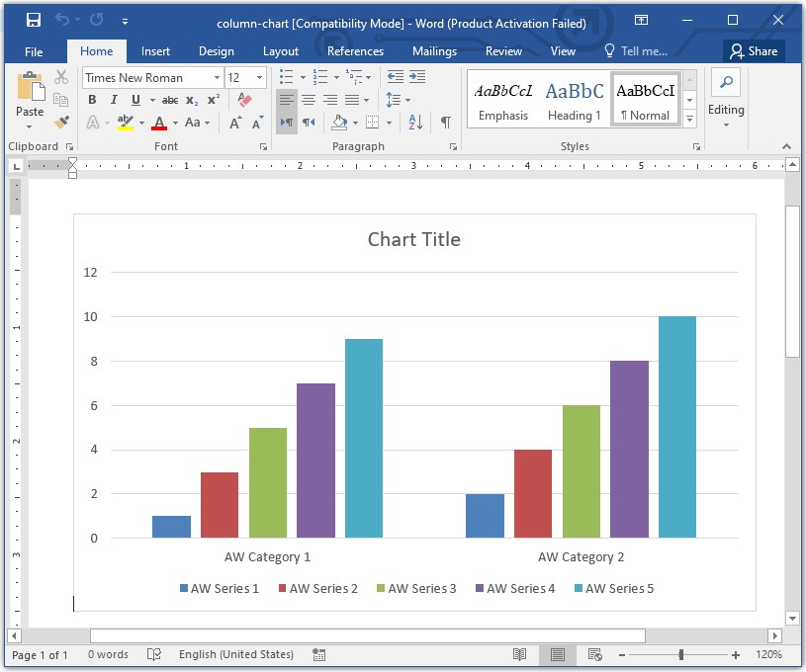Switch to Read Mode view
This screenshot has height=672, width=806.
click(521, 654)
